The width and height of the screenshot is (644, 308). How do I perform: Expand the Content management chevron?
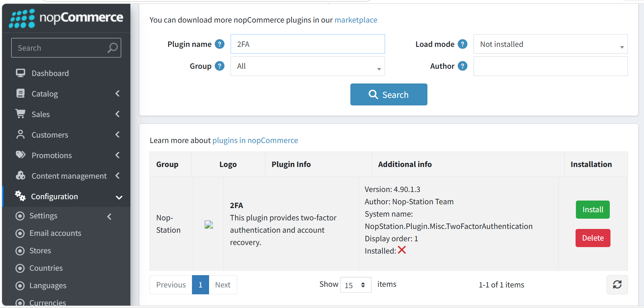(x=118, y=176)
